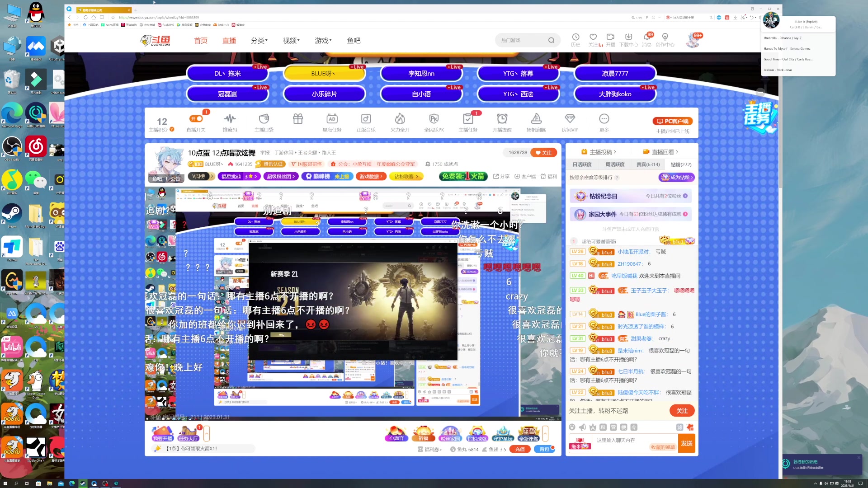Open the emoji picker in chat toolbar

point(572,427)
